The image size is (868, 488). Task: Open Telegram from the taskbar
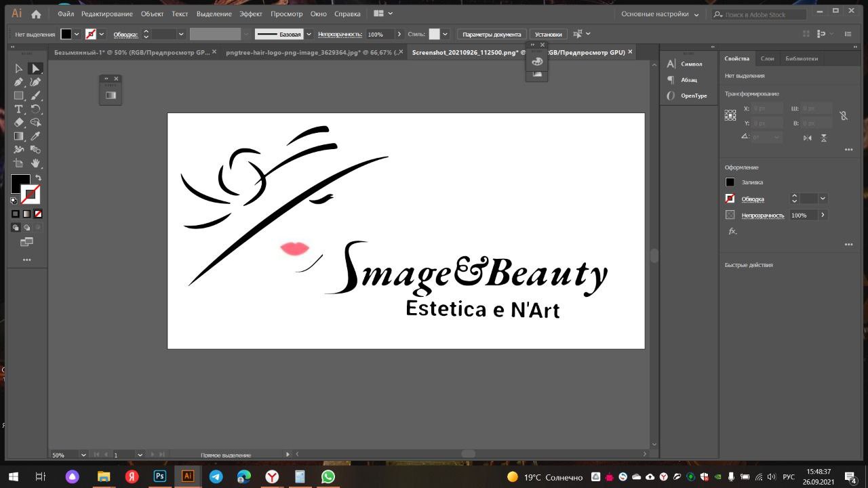point(216,476)
